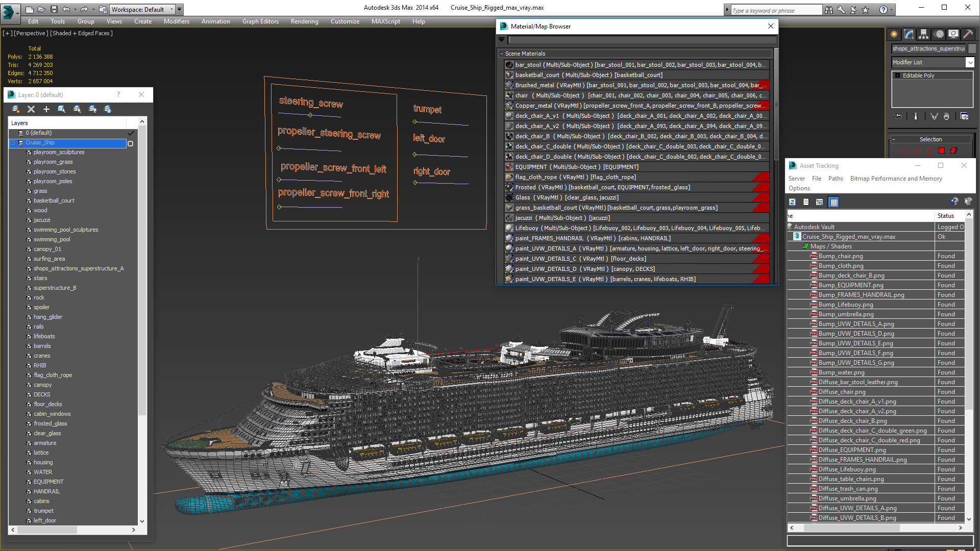This screenshot has height=551, width=980.
Task: Toggle the Cruise_Ship layer checkbox
Action: click(x=131, y=143)
